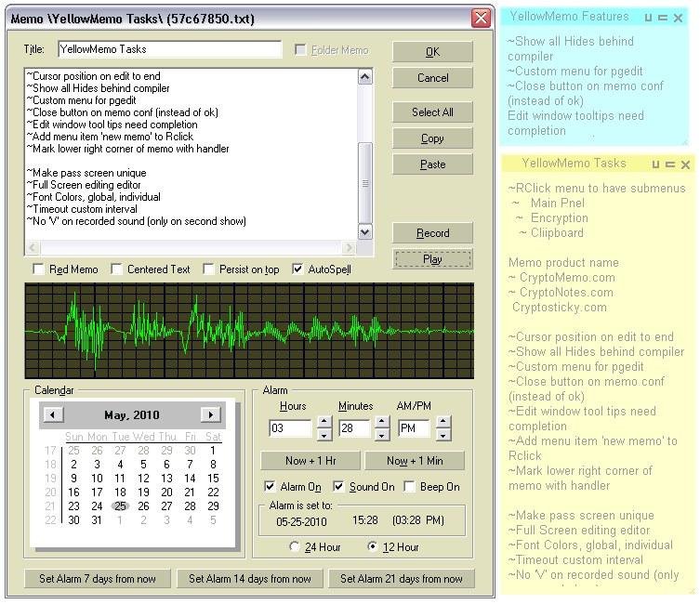This screenshot has height=604, width=700.
Task: Click the 'May, 2010' calendar header
Action: point(132,415)
